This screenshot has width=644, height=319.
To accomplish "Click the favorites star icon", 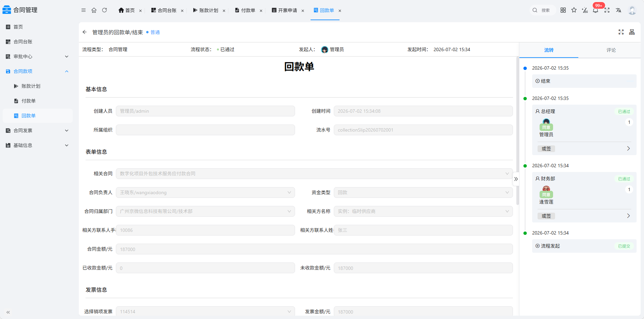I will pos(574,10).
